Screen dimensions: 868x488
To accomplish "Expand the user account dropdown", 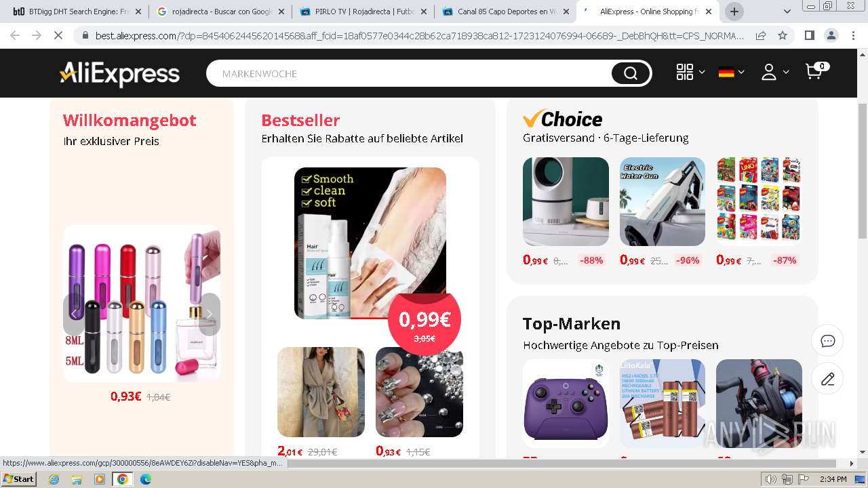I will pyautogui.click(x=774, y=72).
